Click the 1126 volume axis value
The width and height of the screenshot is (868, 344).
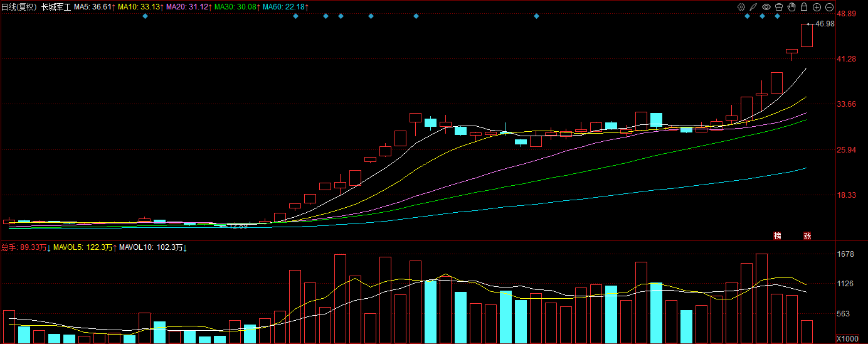tap(846, 284)
